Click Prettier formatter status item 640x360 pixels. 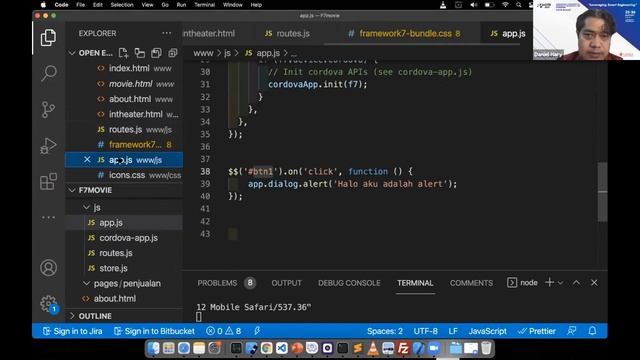tap(537, 331)
